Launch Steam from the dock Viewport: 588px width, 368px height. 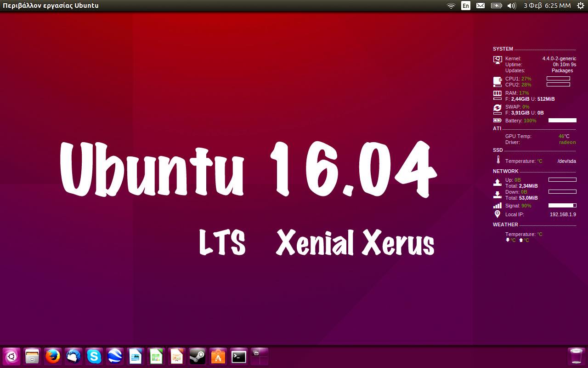[197, 356]
